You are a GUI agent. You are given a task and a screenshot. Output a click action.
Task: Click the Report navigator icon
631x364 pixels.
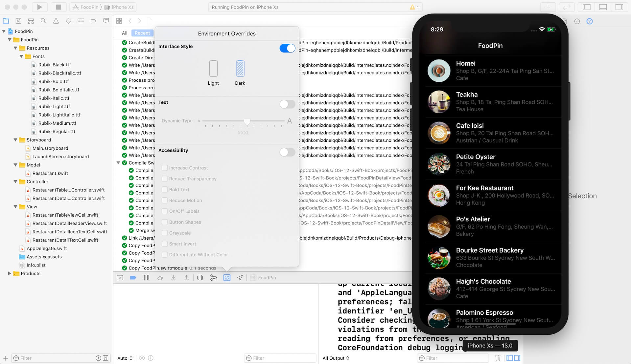pyautogui.click(x=106, y=21)
